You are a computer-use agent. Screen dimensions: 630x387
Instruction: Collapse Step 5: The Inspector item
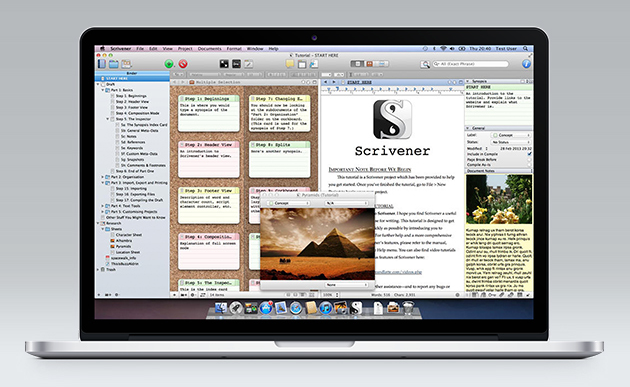click(x=108, y=119)
